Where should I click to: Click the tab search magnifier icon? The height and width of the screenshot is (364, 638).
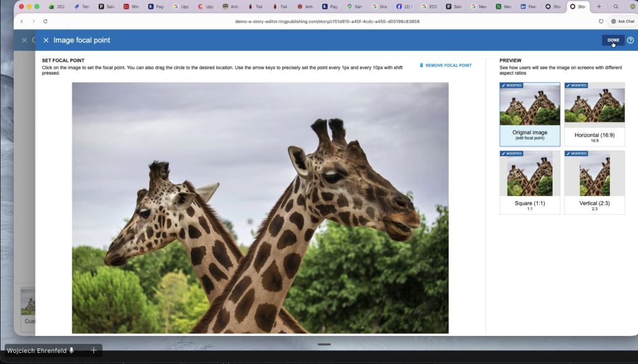616,6
